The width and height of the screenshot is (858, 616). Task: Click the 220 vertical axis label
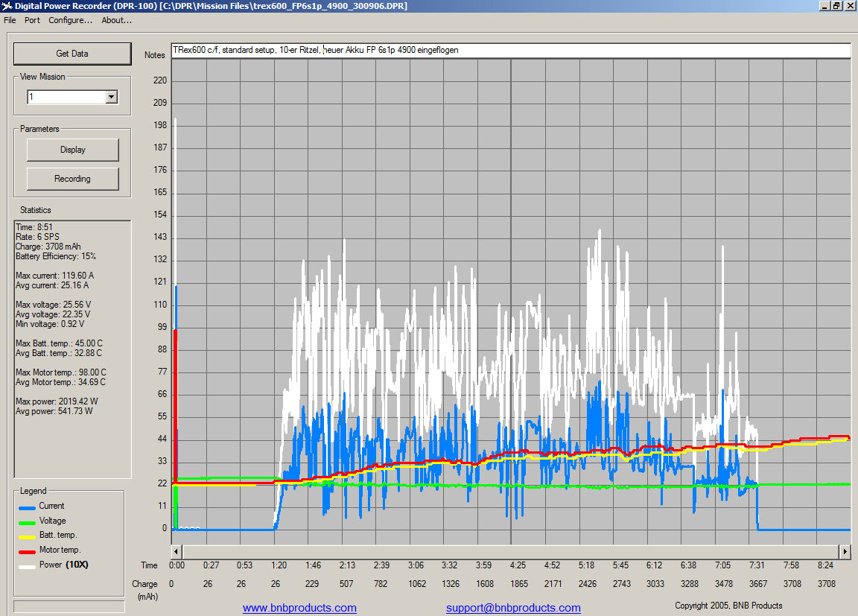click(x=160, y=80)
